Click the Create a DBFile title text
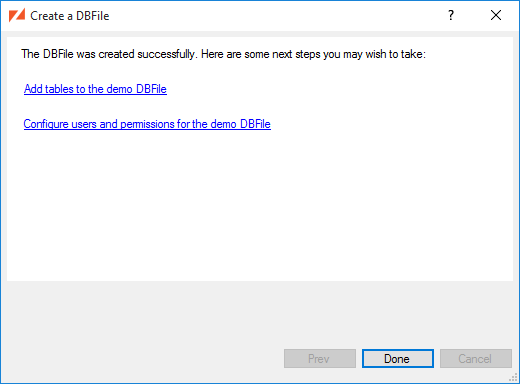520x384 pixels. [x=70, y=16]
